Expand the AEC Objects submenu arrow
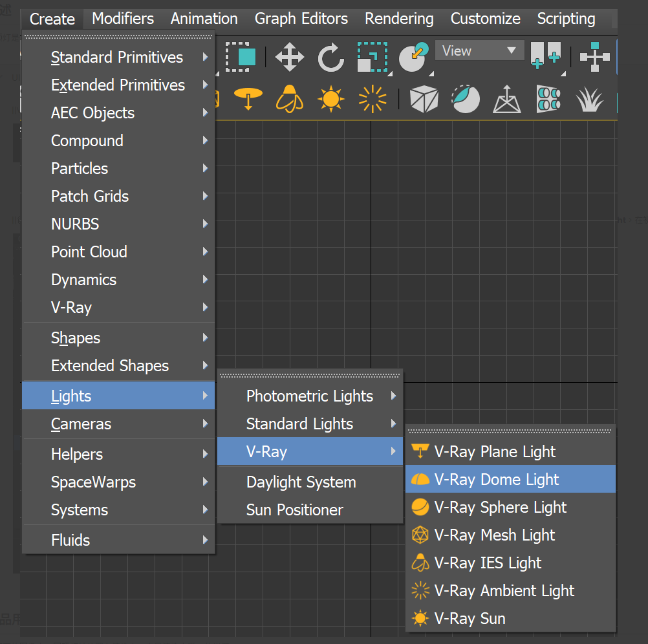 click(206, 113)
